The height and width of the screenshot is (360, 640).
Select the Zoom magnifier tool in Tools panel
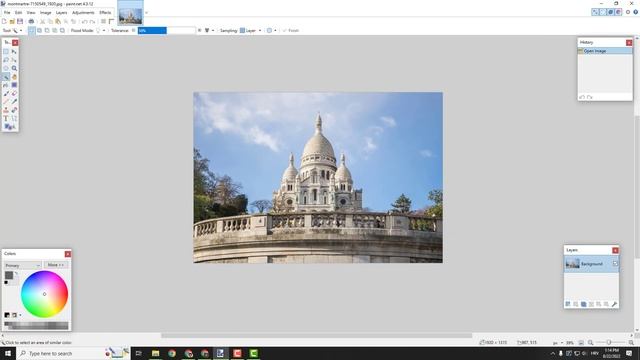tap(14, 68)
